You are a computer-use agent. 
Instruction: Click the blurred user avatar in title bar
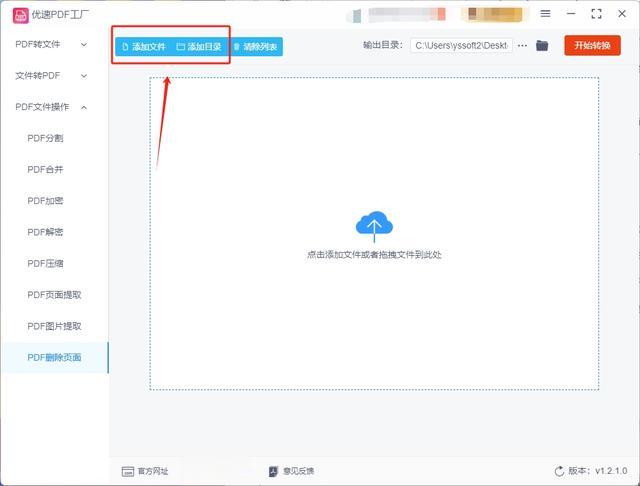pyautogui.click(x=354, y=16)
